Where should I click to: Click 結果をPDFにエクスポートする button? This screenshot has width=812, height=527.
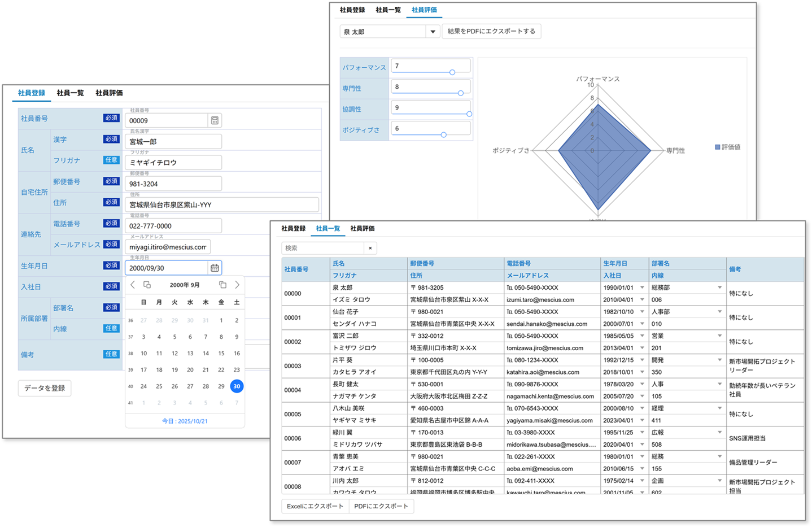(491, 31)
